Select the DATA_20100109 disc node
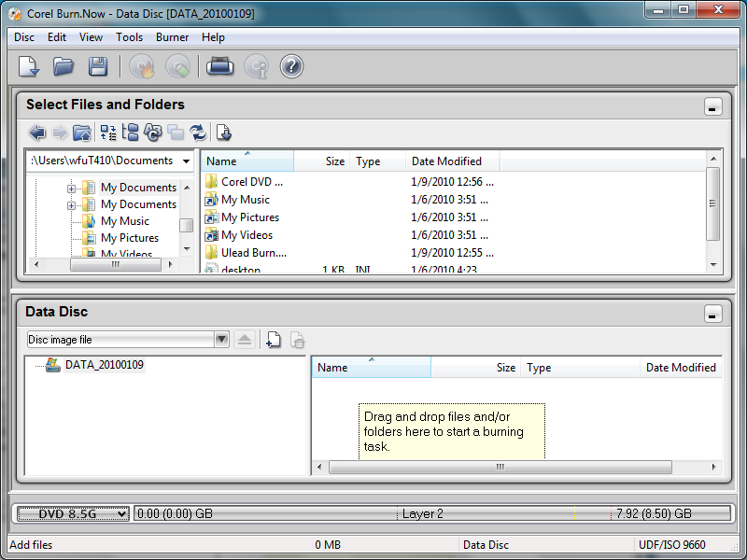Screen dimensions: 747x560 click(x=105, y=365)
